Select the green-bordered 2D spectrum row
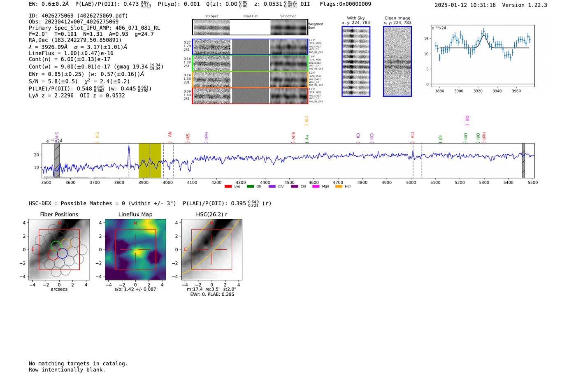This screenshot has height=392, width=576. [x=250, y=63]
